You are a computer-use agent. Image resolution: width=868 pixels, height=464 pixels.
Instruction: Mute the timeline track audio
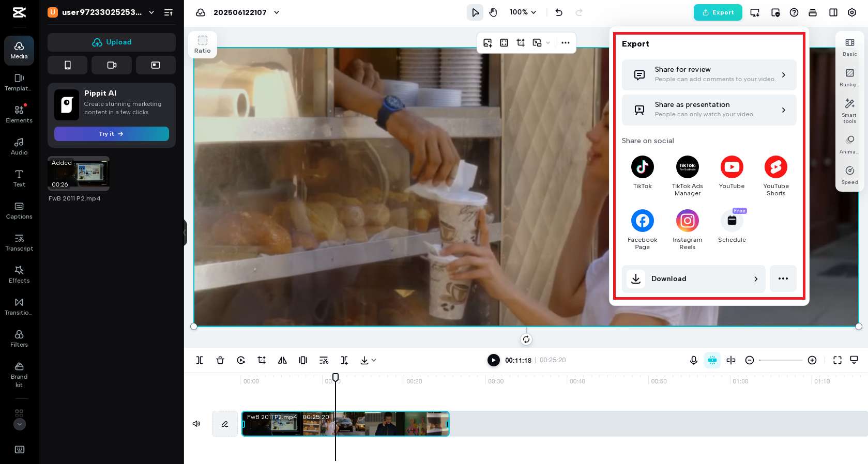coord(196,424)
